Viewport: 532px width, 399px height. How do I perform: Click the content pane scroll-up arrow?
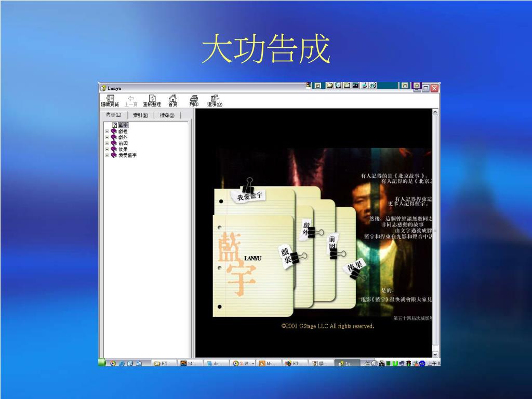click(435, 112)
